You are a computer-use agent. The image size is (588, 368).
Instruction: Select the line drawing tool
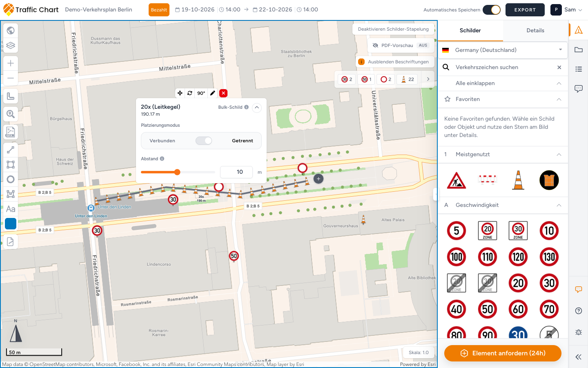[11, 150]
